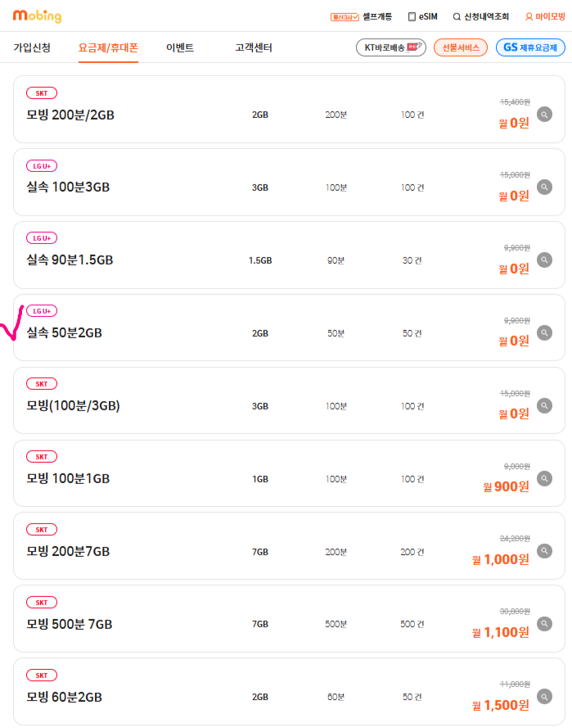Click the KT바로배송 button
572x728 pixels.
click(x=391, y=47)
